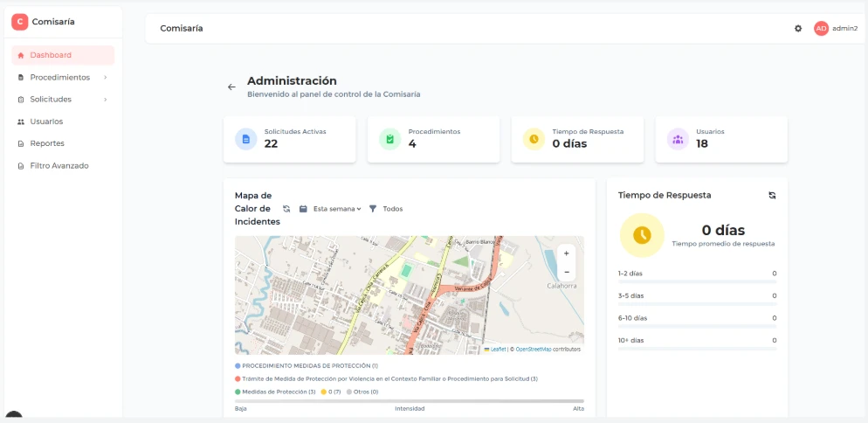Click the back arrow beside Administración
868x423 pixels.
[231, 87]
